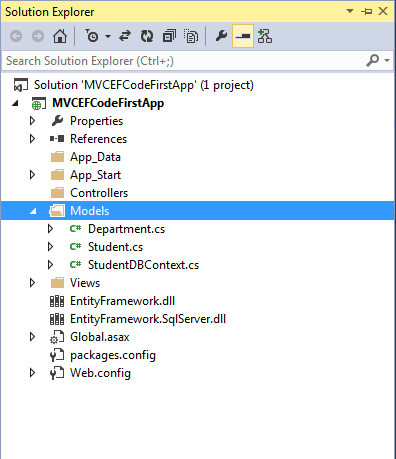Viewport: 396px width, 459px height.
Task: Click the Auto Hide pin icon
Action: pyautogui.click(x=367, y=11)
